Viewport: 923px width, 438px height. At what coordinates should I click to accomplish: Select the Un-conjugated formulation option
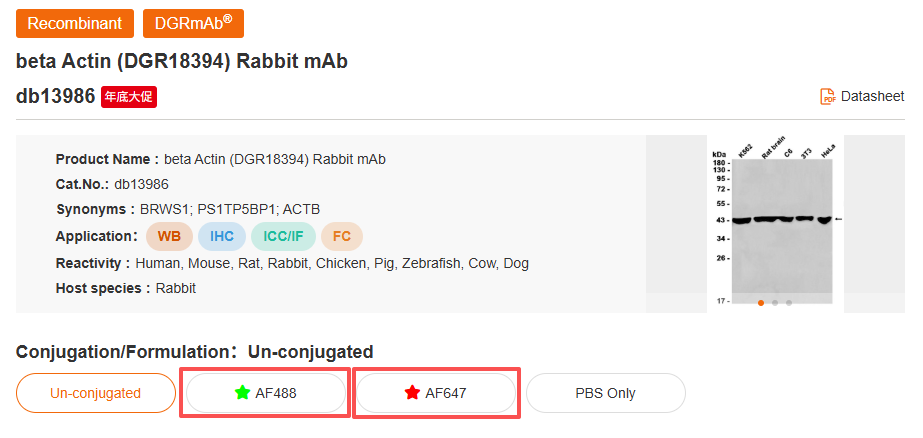[95, 393]
